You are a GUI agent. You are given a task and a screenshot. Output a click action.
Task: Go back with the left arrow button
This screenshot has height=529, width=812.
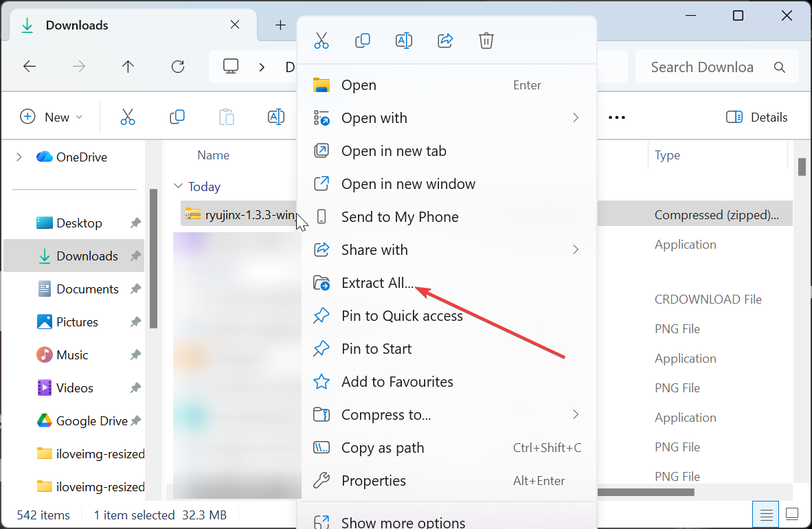30,67
